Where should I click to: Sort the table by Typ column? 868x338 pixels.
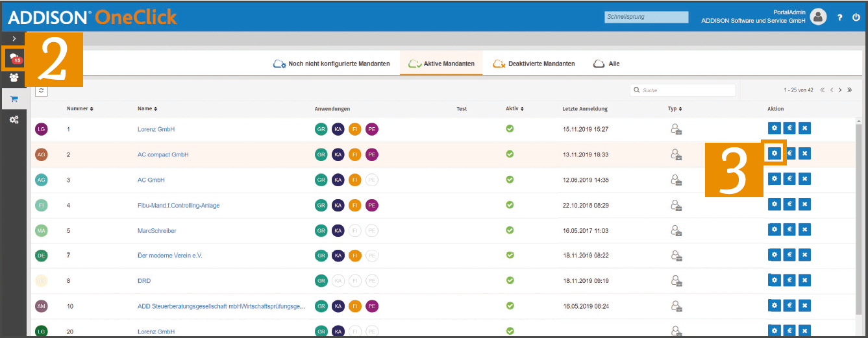pos(675,108)
